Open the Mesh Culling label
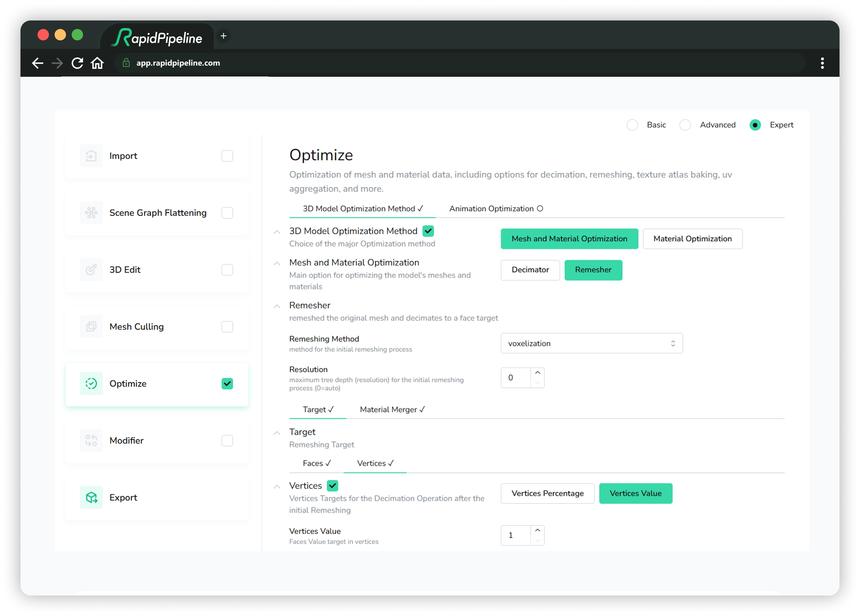Image resolution: width=860 pixels, height=616 pixels. click(x=137, y=326)
